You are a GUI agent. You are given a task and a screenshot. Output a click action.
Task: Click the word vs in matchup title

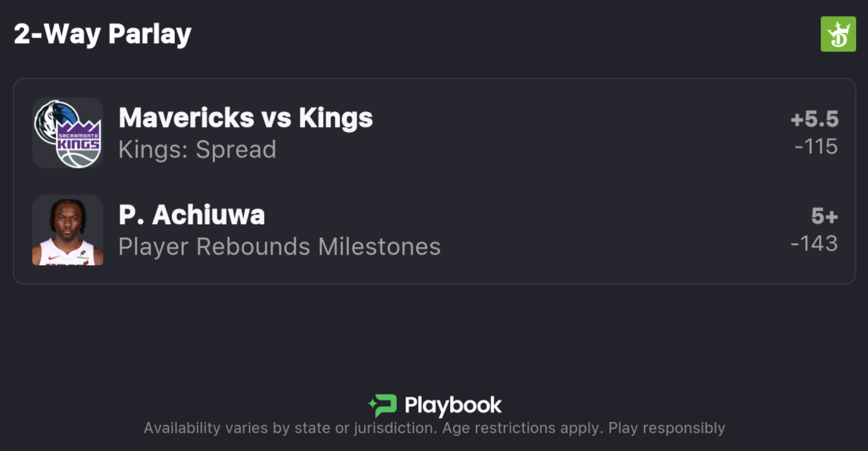276,118
